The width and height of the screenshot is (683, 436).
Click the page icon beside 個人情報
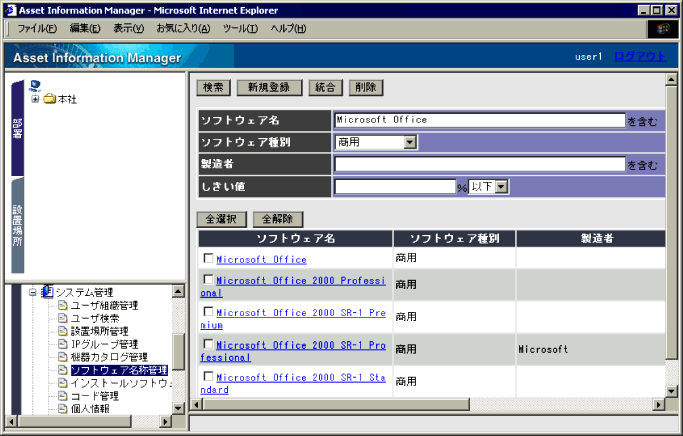63,409
